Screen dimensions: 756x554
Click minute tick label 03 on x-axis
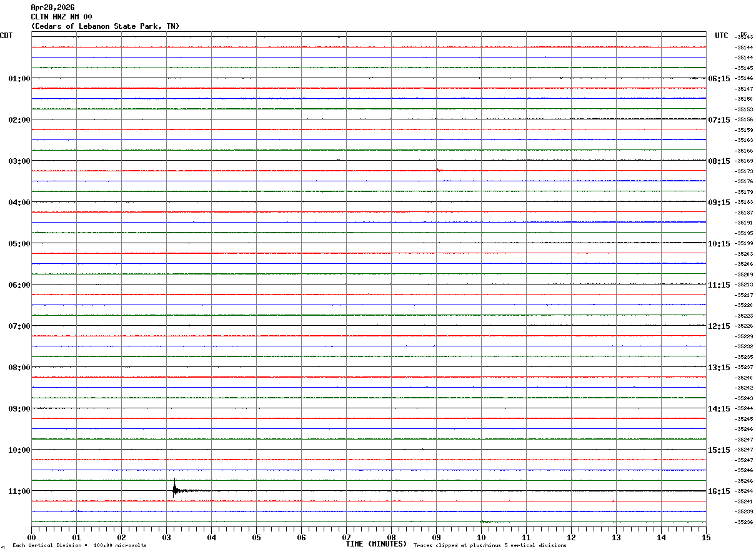pos(166,537)
